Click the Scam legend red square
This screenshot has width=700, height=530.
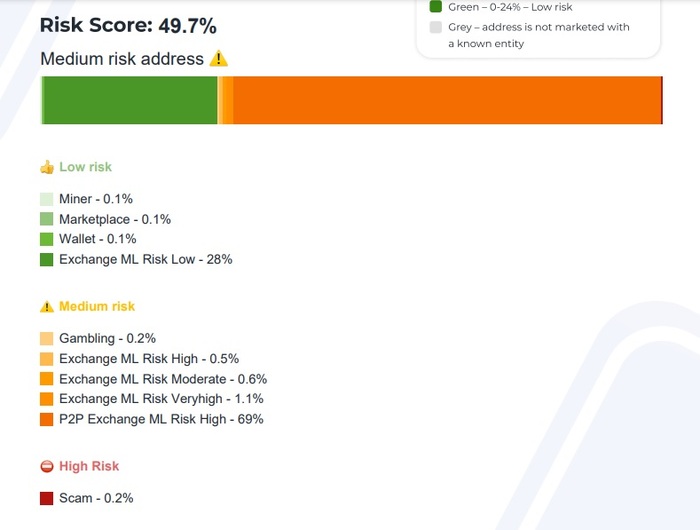(46, 498)
